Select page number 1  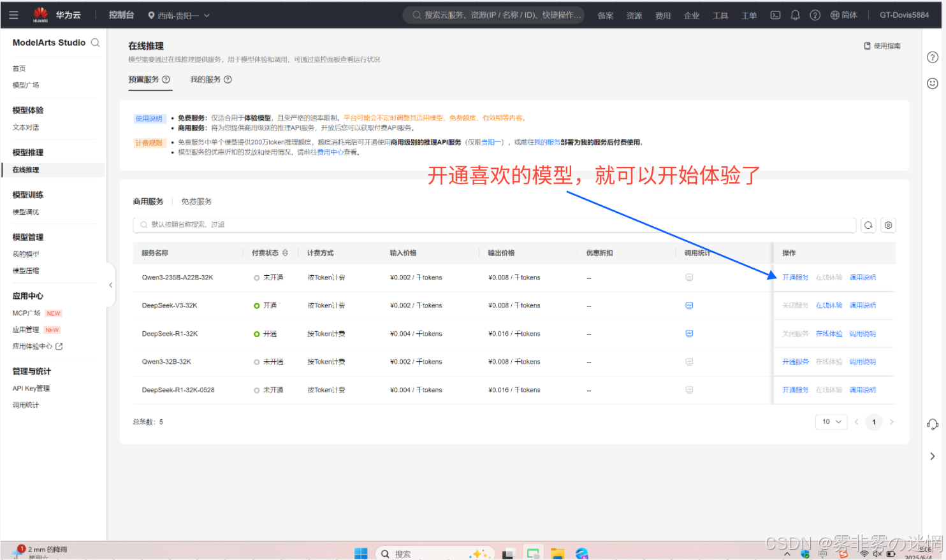tap(874, 422)
